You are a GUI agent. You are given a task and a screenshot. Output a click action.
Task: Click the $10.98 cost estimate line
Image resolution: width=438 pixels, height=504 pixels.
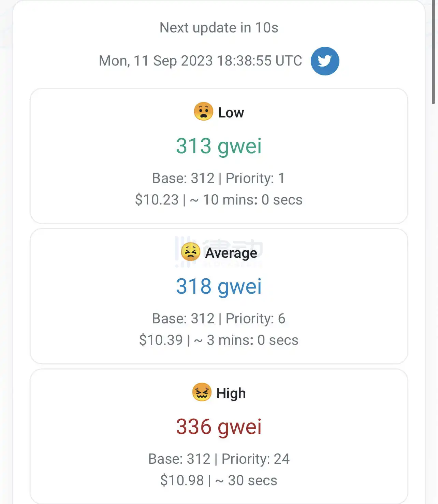click(219, 480)
